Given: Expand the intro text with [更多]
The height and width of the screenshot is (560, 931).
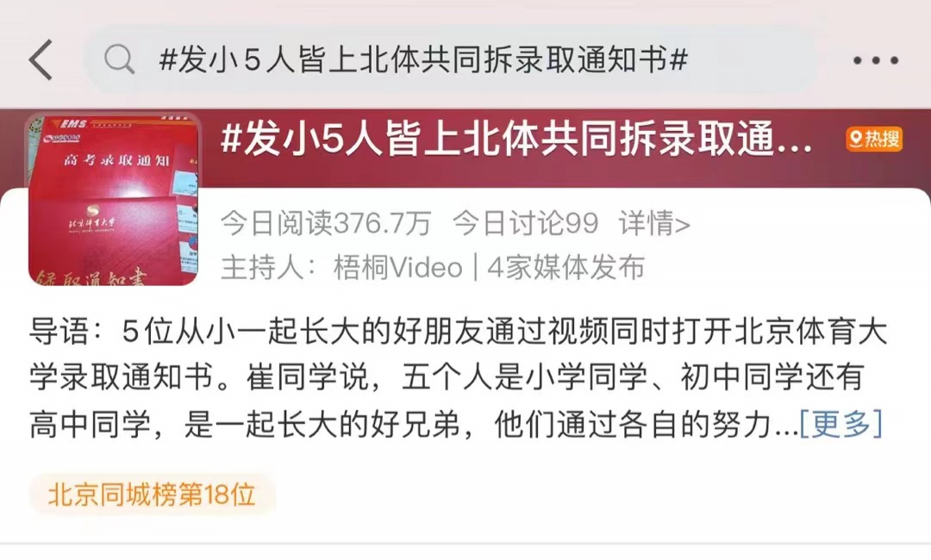Looking at the screenshot, I should (x=841, y=424).
